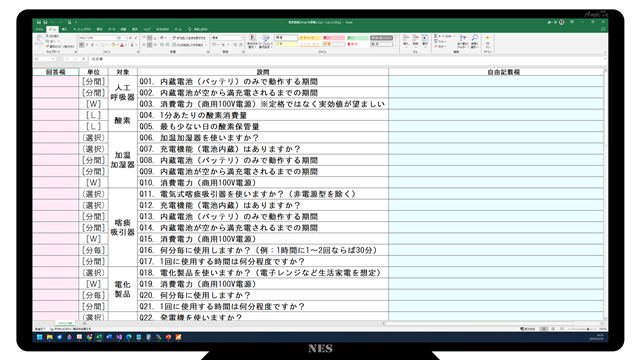Switch to the Home ribbon tab

(52, 29)
